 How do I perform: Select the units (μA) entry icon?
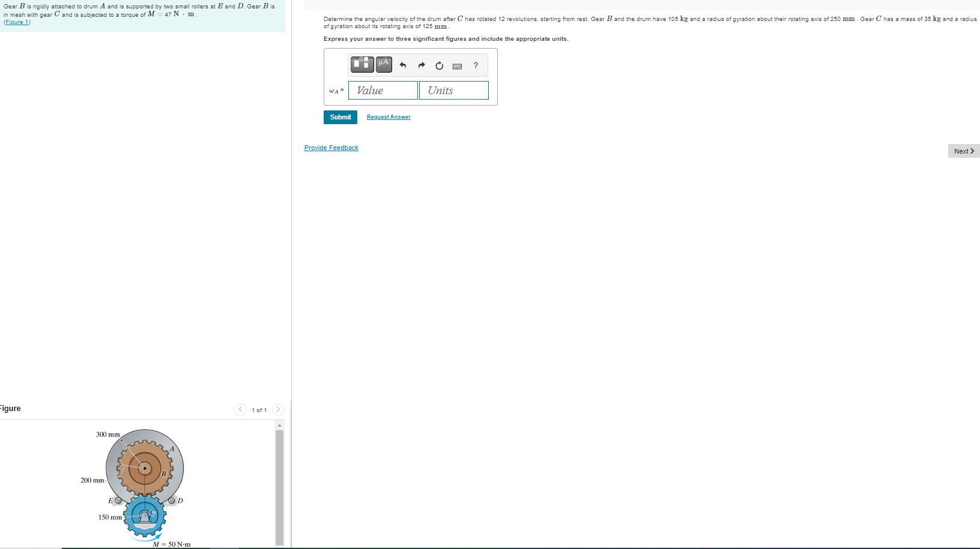(x=383, y=64)
